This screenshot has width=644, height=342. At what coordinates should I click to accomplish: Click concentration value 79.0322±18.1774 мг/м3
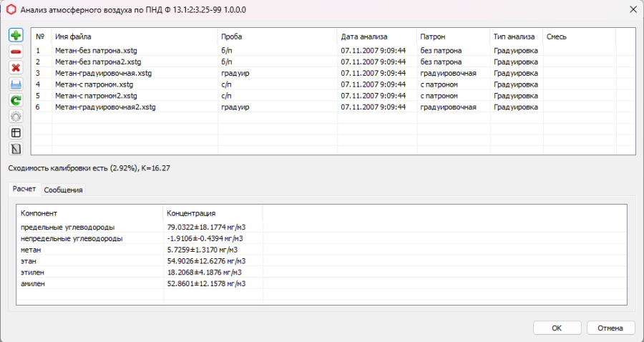tap(207, 227)
